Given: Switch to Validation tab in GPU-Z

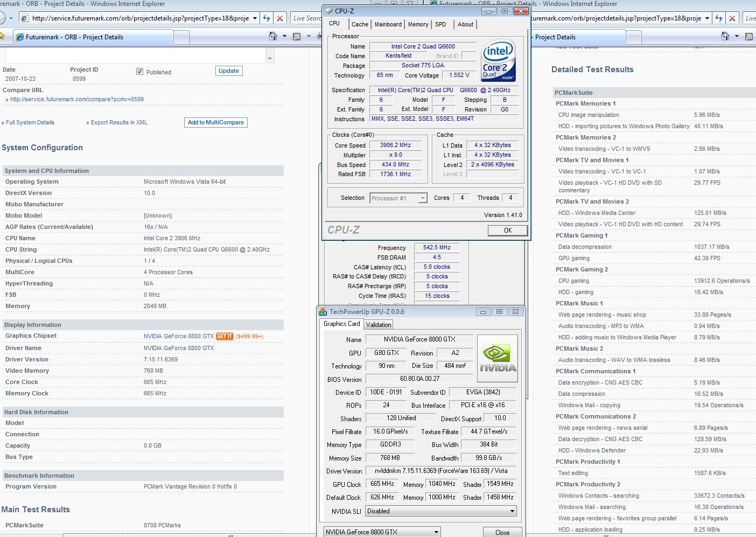Looking at the screenshot, I should 379,324.
